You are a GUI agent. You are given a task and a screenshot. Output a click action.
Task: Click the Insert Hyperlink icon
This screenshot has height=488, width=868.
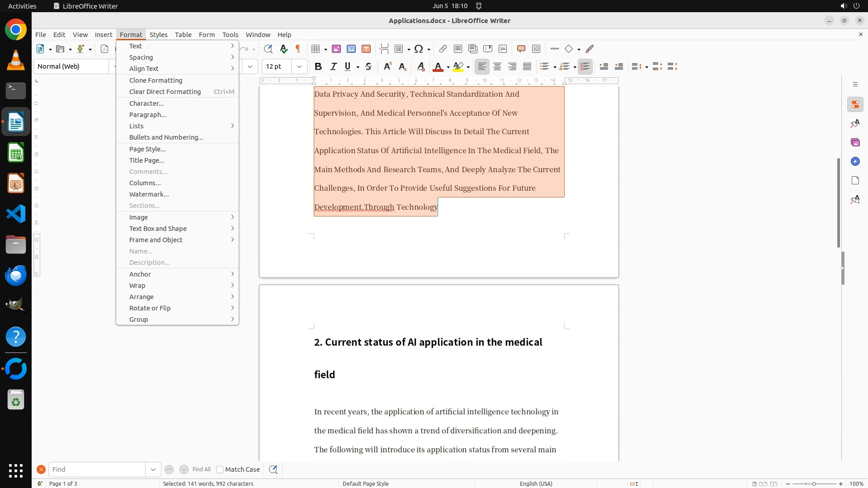443,49
